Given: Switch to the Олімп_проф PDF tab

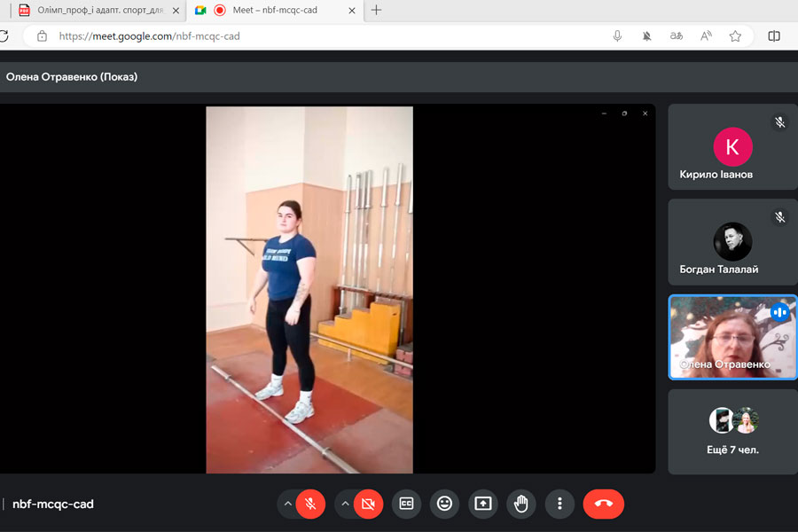Looking at the screenshot, I should [97, 10].
